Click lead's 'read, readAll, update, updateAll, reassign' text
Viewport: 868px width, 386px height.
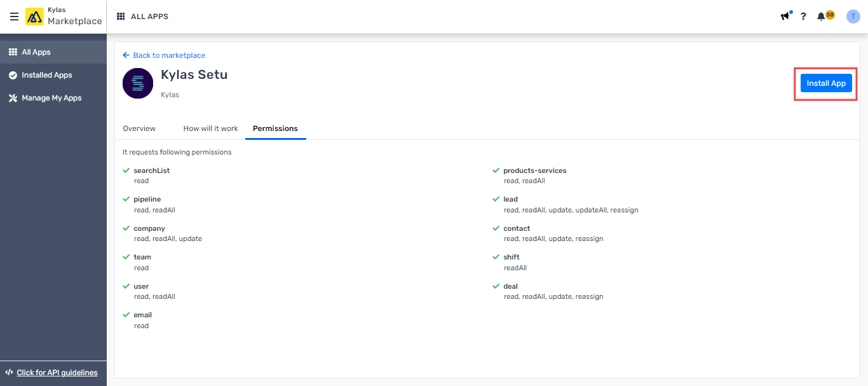(x=571, y=210)
